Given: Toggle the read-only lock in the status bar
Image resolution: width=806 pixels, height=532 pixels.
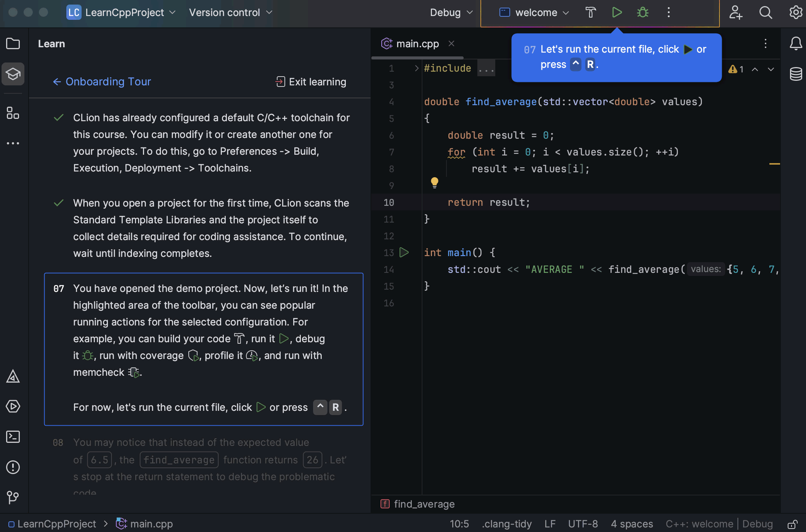Looking at the screenshot, I should pos(793,524).
